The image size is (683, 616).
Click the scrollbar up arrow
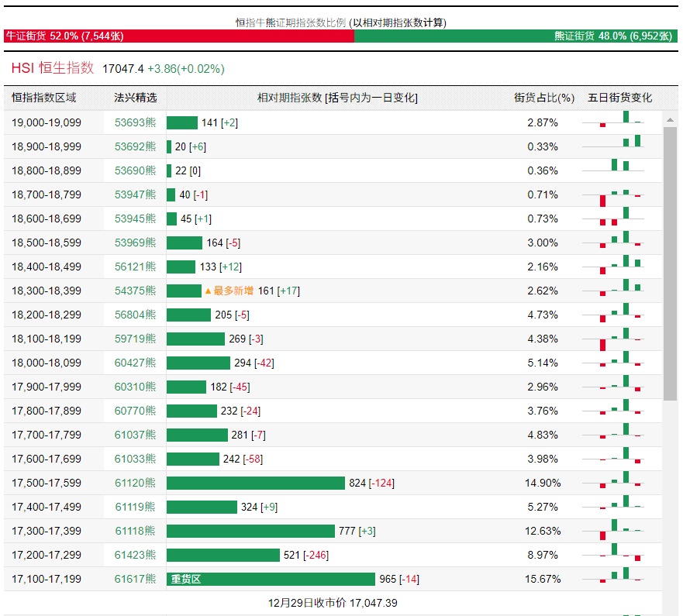(671, 119)
